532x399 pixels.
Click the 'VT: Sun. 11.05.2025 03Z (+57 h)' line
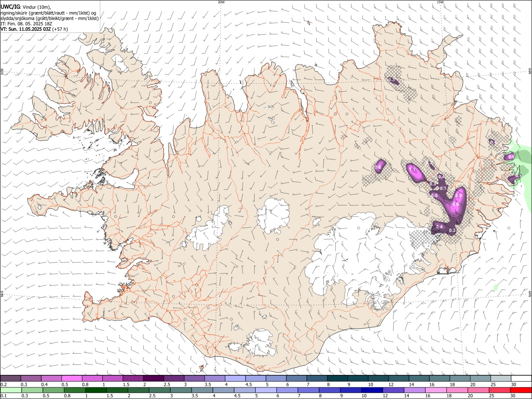[34, 29]
